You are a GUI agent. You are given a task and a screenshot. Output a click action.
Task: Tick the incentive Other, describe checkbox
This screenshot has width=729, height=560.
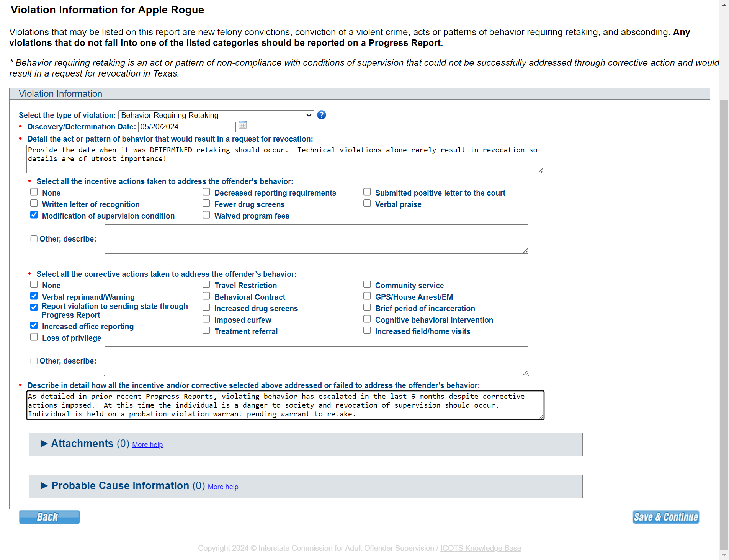[x=34, y=239]
